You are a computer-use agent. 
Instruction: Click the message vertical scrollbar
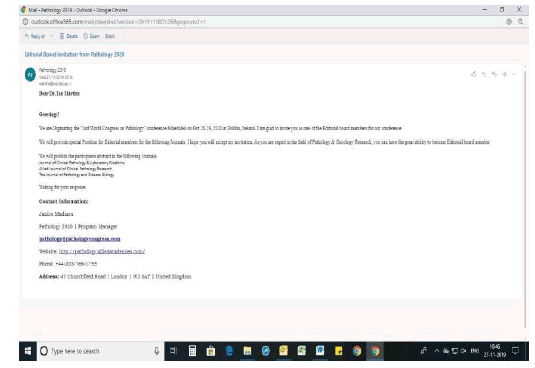(525, 200)
